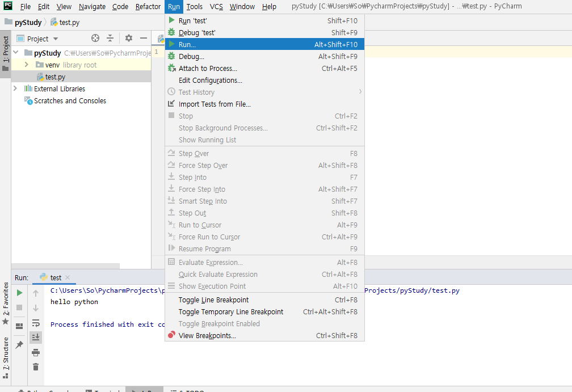Expand the venv folder
572x392 pixels.
(26, 65)
